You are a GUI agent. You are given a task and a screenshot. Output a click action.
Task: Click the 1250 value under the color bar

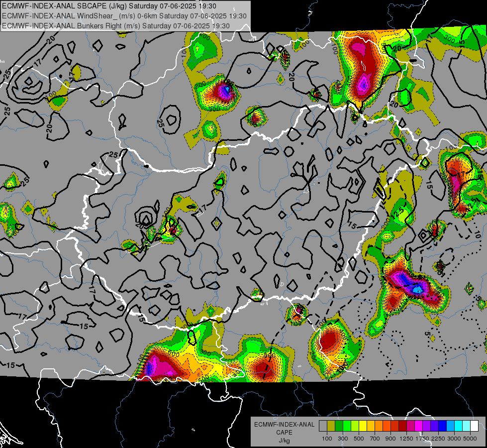pos(406,439)
